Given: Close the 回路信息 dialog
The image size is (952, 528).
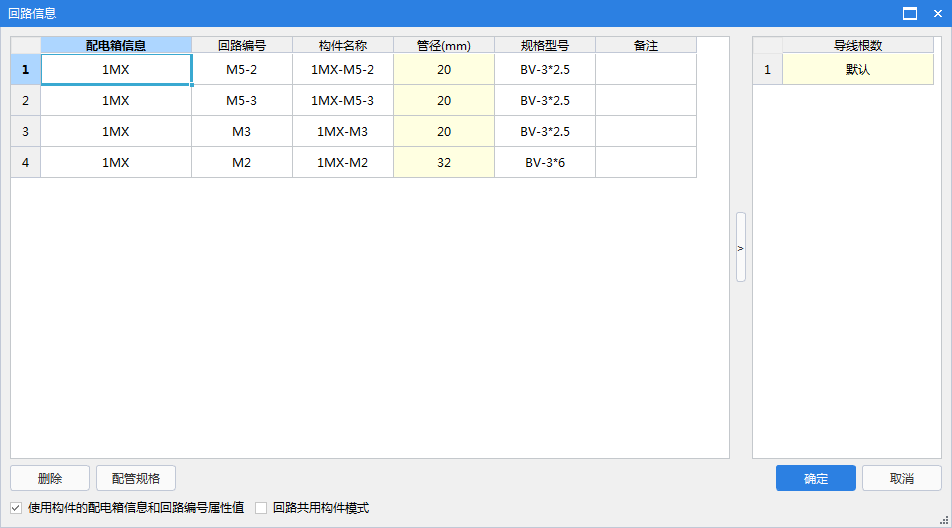Looking at the screenshot, I should tap(937, 13).
